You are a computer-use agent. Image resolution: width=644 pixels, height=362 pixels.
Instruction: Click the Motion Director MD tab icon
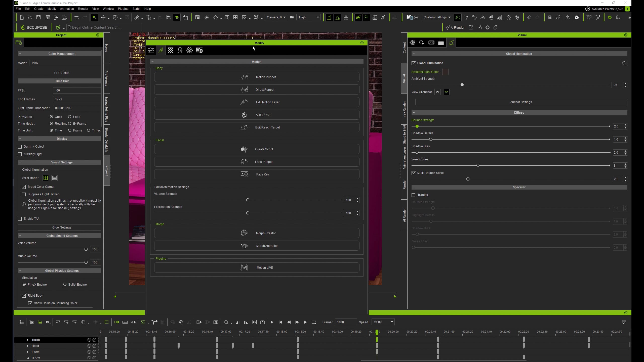(199, 50)
